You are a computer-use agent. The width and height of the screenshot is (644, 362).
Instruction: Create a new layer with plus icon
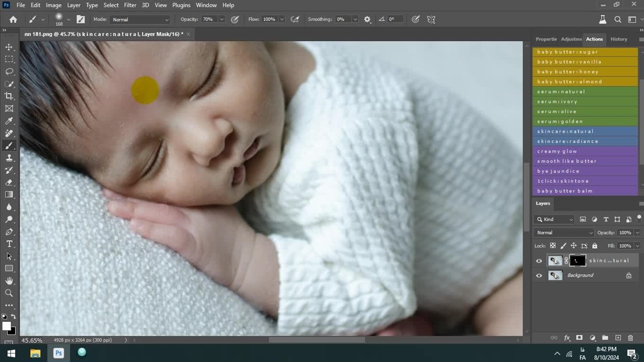pos(618,338)
